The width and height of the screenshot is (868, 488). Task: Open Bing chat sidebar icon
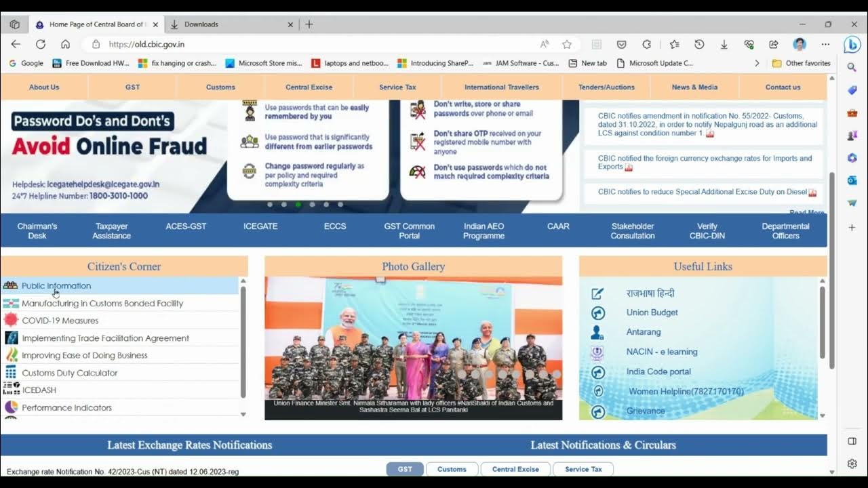pos(852,44)
